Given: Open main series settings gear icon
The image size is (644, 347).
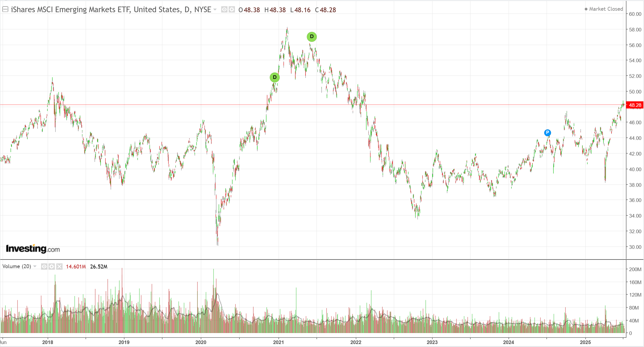Looking at the screenshot, I should coord(232,10).
